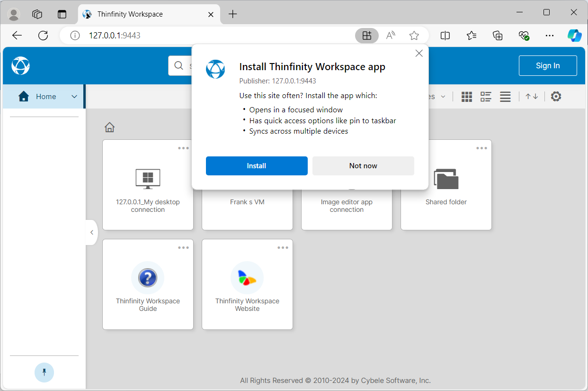The width and height of the screenshot is (588, 391).
Task: Click the address bar URL
Action: (115, 36)
